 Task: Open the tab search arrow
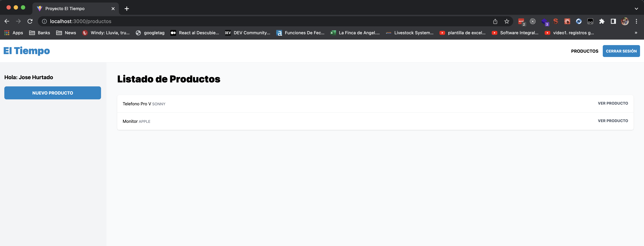point(636,8)
